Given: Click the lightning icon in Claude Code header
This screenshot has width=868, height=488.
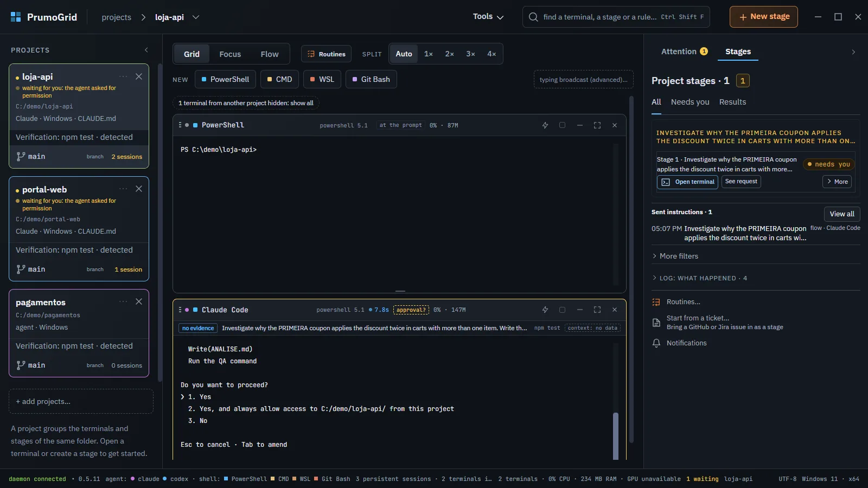Looking at the screenshot, I should coord(545,310).
